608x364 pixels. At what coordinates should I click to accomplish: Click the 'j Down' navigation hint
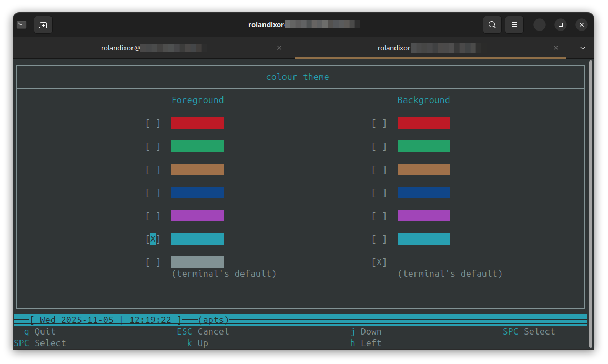coord(366,331)
